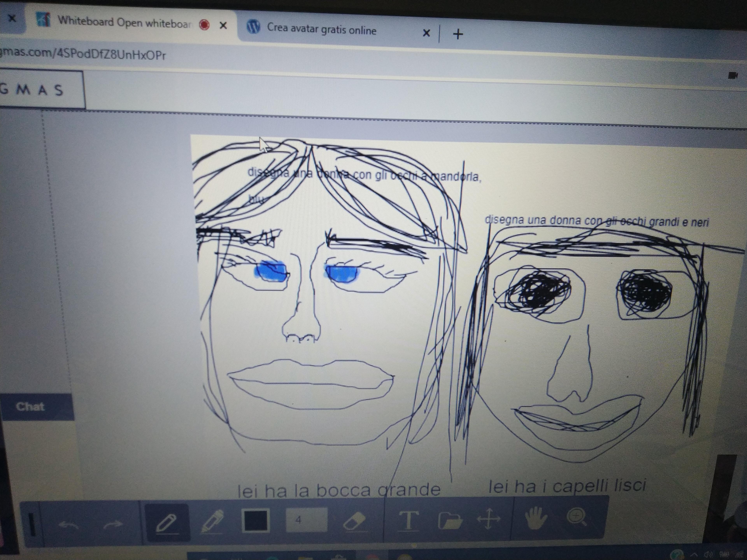Screen dimensions: 747x560
Task: Click the browser address bar URL
Action: point(83,54)
